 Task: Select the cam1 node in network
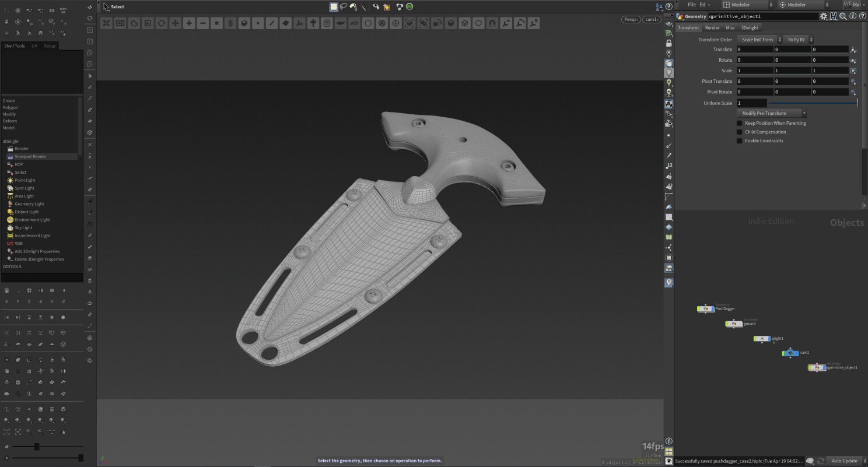pos(790,353)
